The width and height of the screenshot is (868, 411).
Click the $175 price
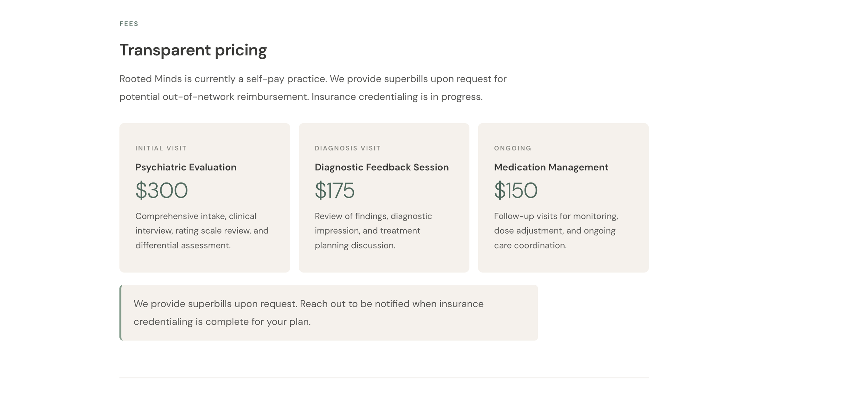(x=334, y=190)
